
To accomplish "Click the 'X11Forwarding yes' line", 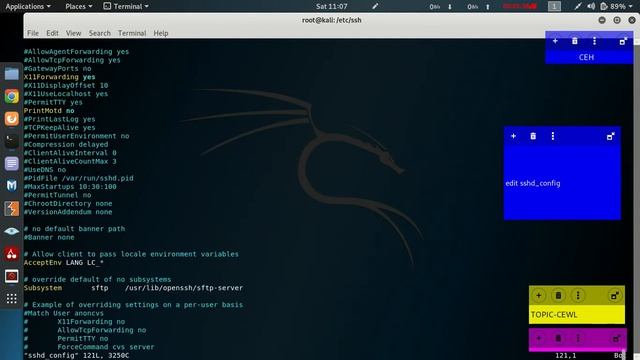I will pyautogui.click(x=59, y=77).
